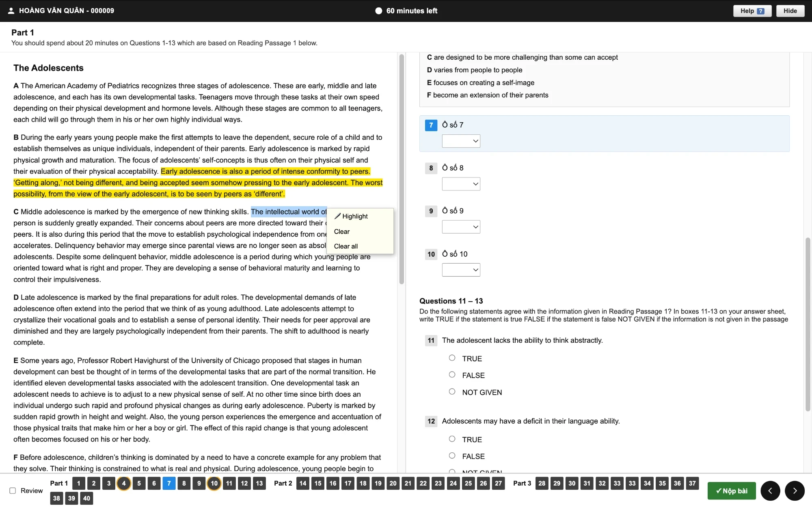The height and width of the screenshot is (508, 812).
Task: Choose FALSE for question 12
Action: point(452,456)
